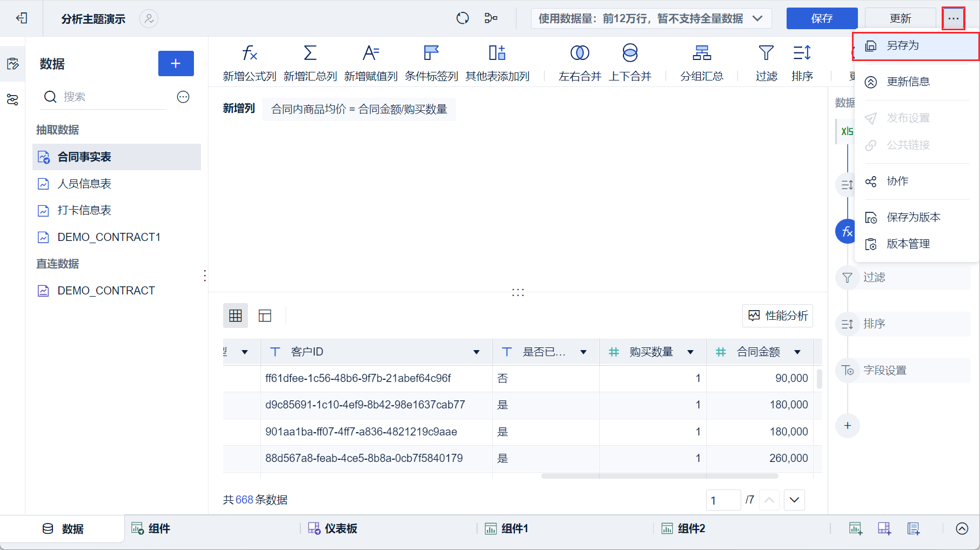Viewport: 980px width, 550px height.
Task: Click the 搜索 data search field
Action: coord(104,97)
